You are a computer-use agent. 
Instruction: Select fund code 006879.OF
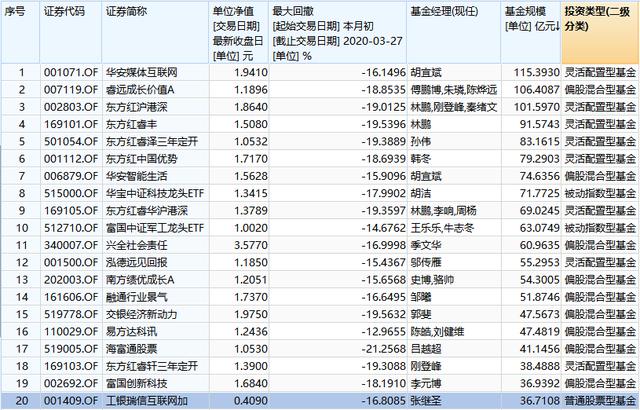(x=71, y=176)
